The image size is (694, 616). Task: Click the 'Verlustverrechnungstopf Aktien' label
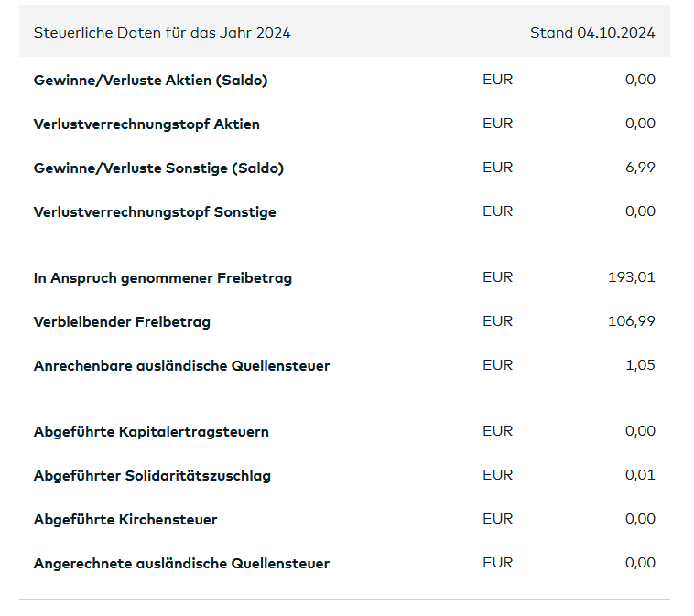(146, 124)
